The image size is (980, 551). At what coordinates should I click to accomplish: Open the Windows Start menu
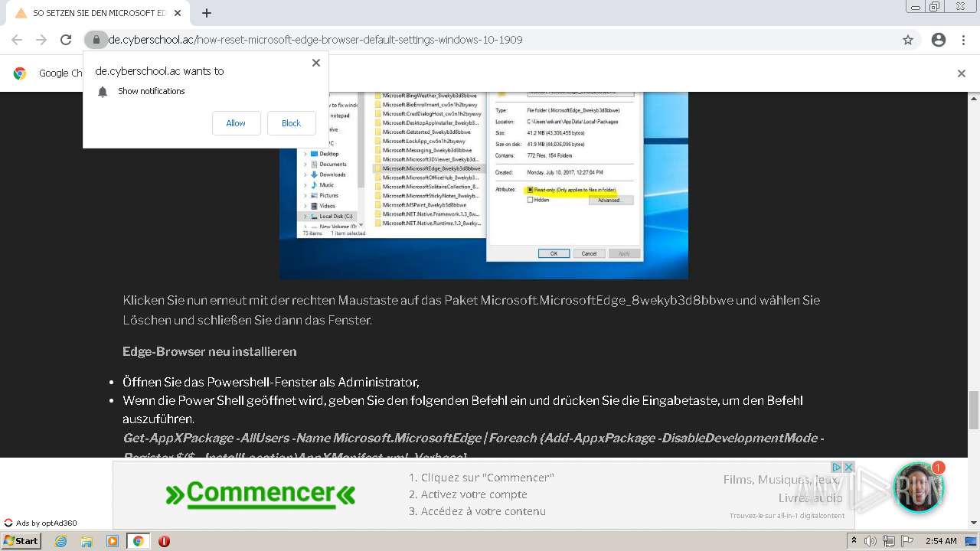pyautogui.click(x=21, y=541)
